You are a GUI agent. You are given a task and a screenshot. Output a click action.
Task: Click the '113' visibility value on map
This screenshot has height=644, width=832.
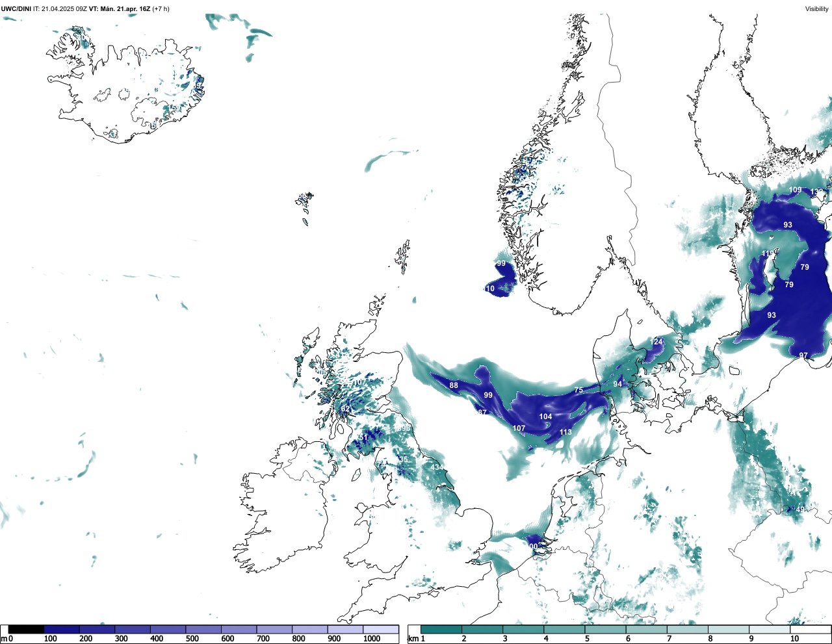565,432
